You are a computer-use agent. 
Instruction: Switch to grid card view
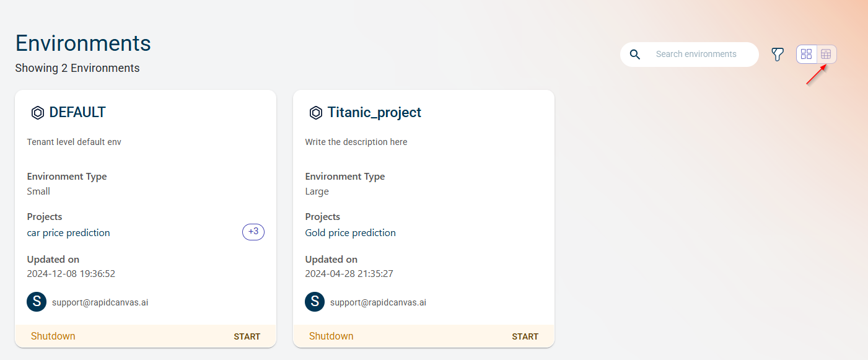pyautogui.click(x=806, y=55)
